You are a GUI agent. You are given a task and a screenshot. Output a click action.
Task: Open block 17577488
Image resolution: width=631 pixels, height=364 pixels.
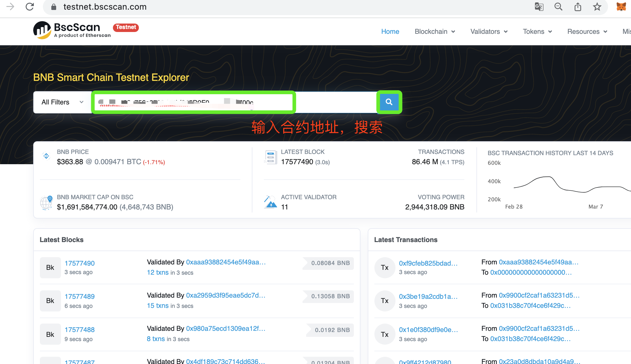pos(79,330)
